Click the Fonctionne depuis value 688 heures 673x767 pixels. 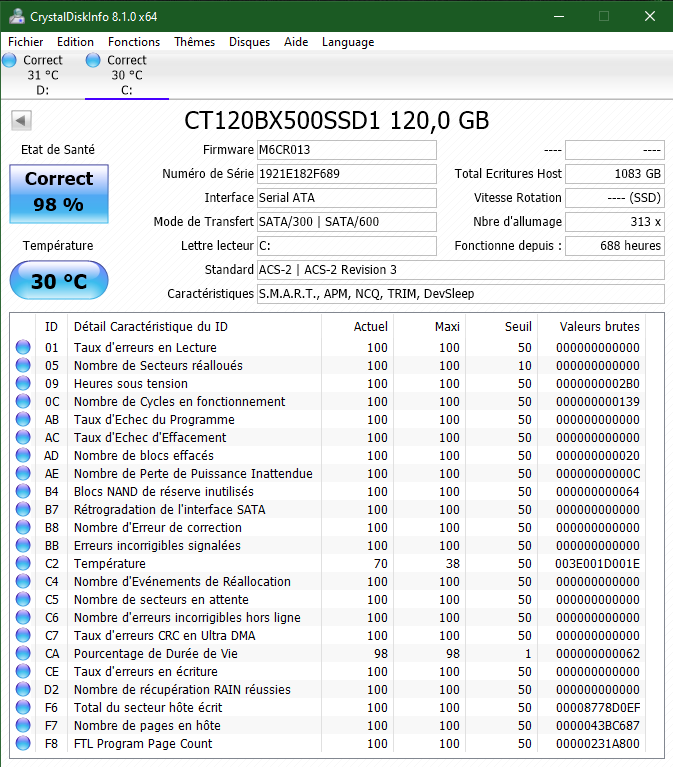(x=615, y=246)
